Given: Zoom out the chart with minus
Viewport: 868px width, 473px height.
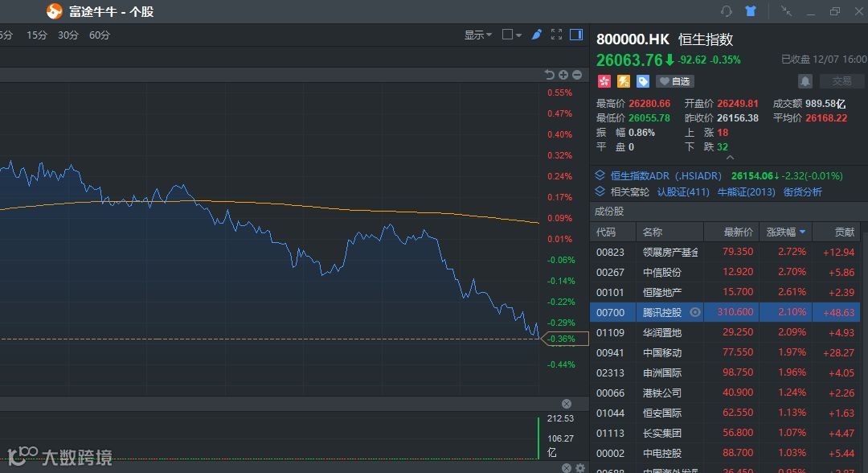Looking at the screenshot, I should point(577,75).
